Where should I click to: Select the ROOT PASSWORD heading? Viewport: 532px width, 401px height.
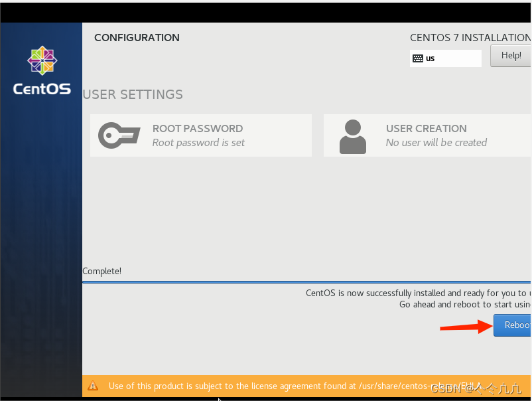pos(198,128)
